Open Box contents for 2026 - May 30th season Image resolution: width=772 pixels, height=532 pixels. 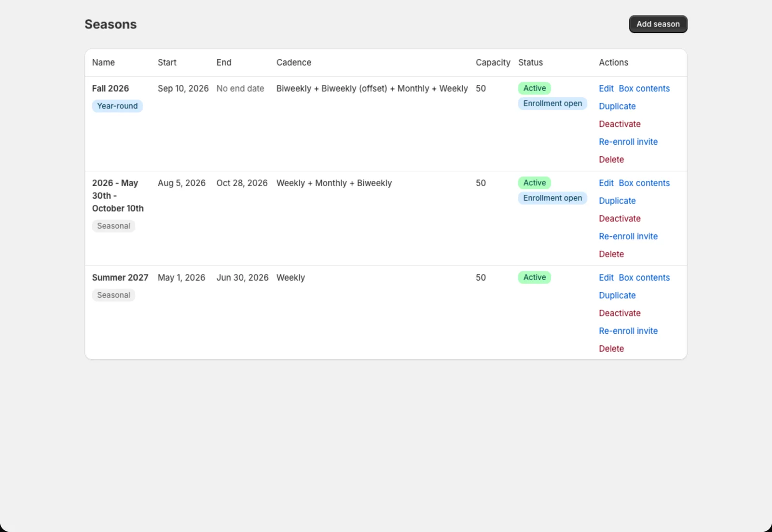point(644,183)
